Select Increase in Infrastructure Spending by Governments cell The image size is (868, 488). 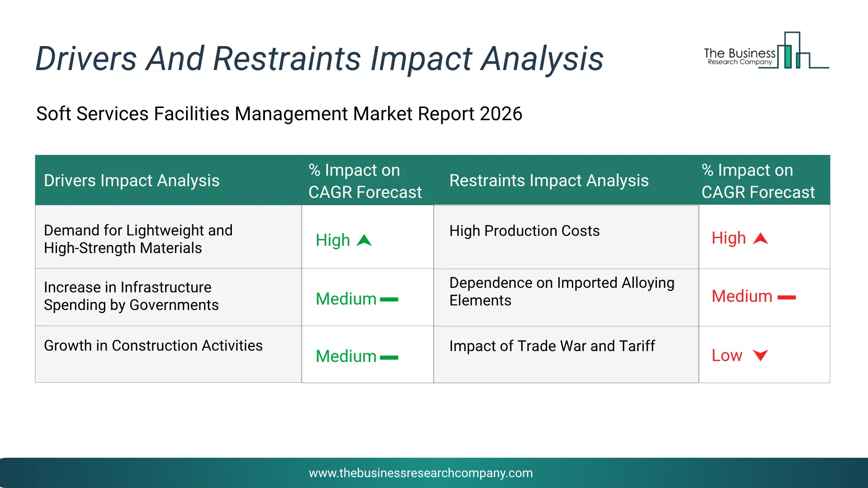point(168,297)
